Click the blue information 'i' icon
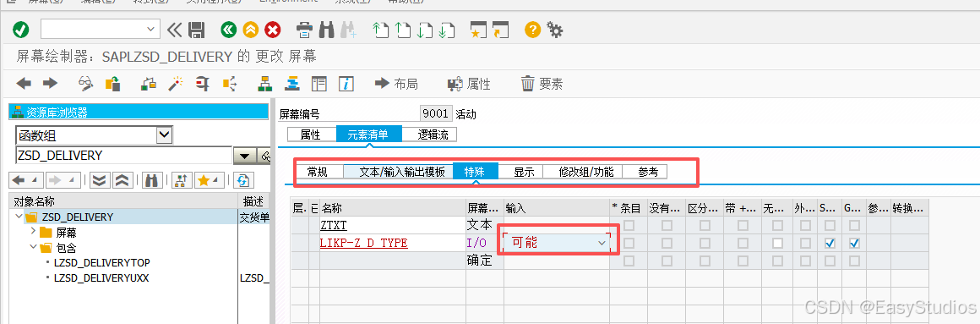The width and height of the screenshot is (980, 324). click(347, 83)
